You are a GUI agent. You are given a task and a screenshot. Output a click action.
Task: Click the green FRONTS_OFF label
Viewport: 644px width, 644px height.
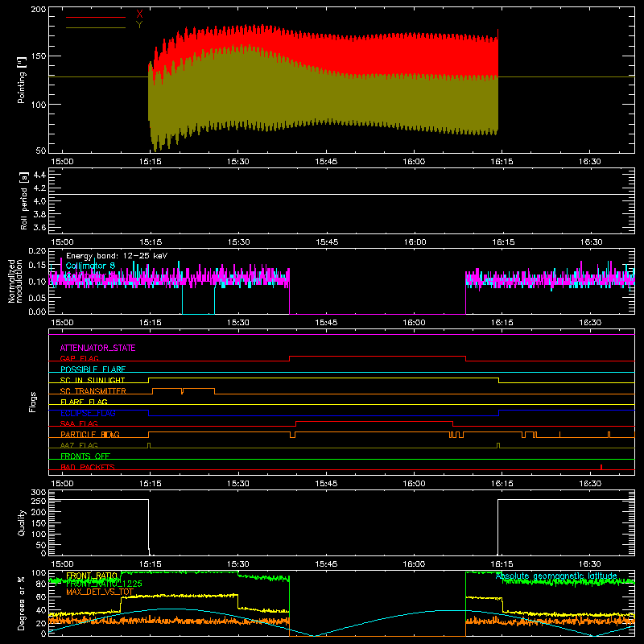(x=85, y=456)
